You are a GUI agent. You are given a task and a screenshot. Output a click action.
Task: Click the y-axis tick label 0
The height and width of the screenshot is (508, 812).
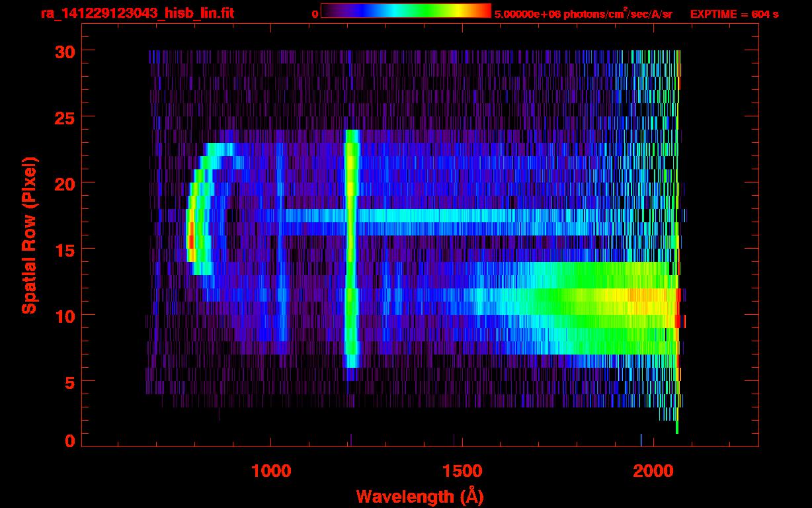point(70,441)
